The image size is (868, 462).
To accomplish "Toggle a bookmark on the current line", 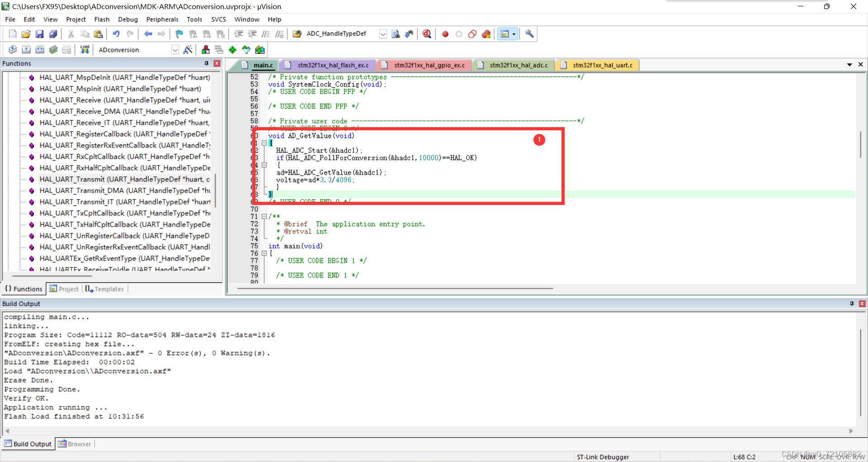I will [179, 34].
